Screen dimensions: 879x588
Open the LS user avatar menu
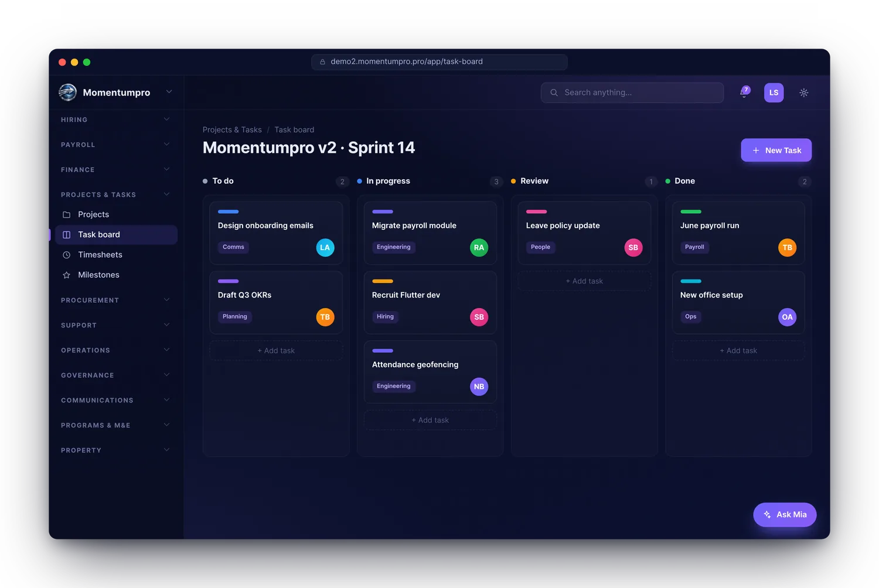coord(774,93)
